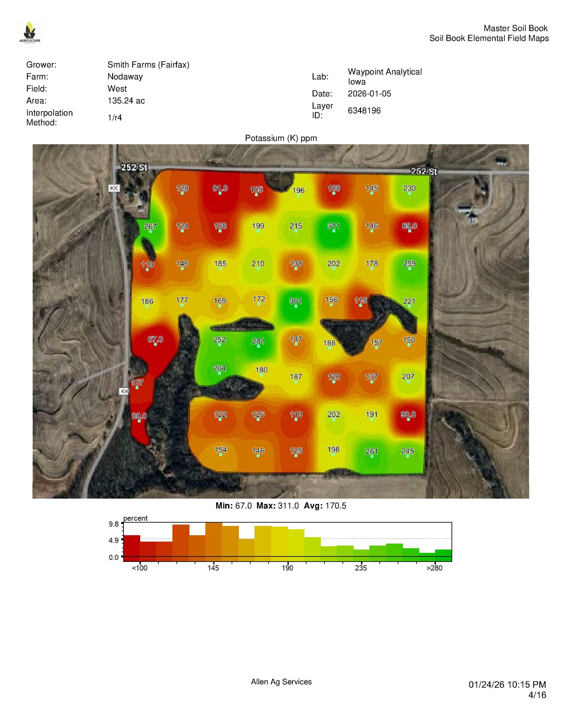
Task: Click the tallest histogram bar near 145
Action: (x=213, y=542)
